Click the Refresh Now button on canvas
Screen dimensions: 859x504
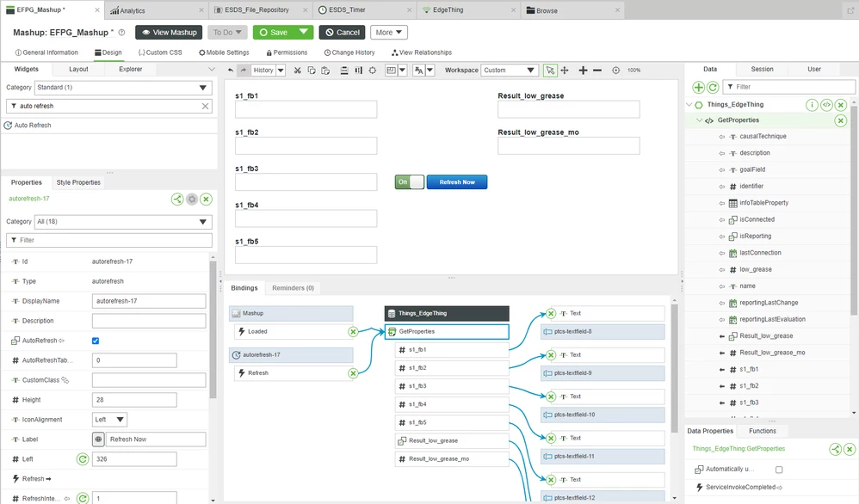point(457,182)
